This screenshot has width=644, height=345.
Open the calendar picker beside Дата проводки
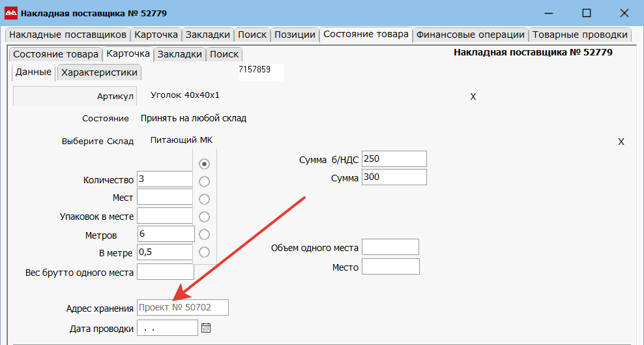pyautogui.click(x=206, y=328)
